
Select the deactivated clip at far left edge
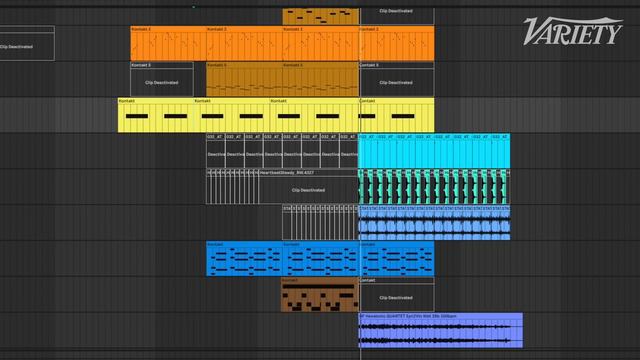click(x=27, y=44)
